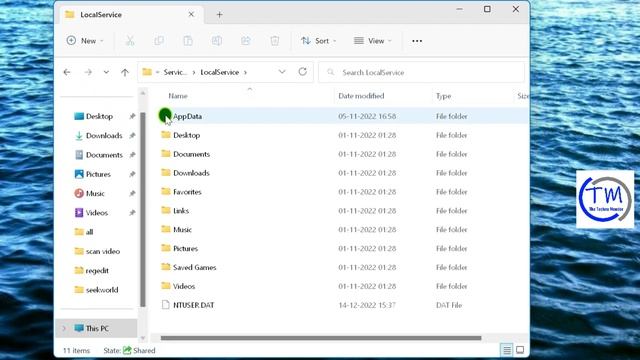Viewport: 640px width, 360px height.
Task: Go up one folder level arrow
Action: click(x=125, y=72)
